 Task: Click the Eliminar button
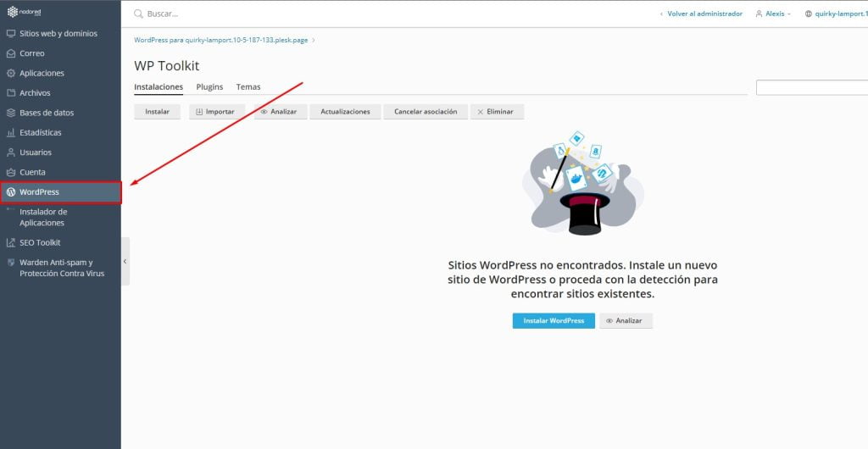497,112
